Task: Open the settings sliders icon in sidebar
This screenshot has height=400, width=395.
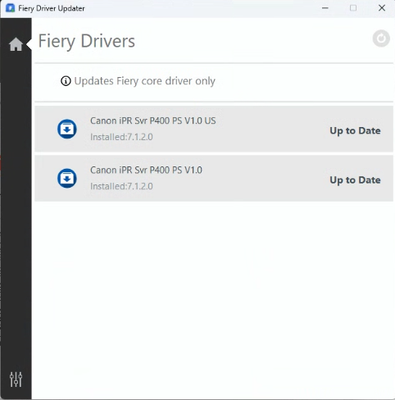Action: pos(16,379)
